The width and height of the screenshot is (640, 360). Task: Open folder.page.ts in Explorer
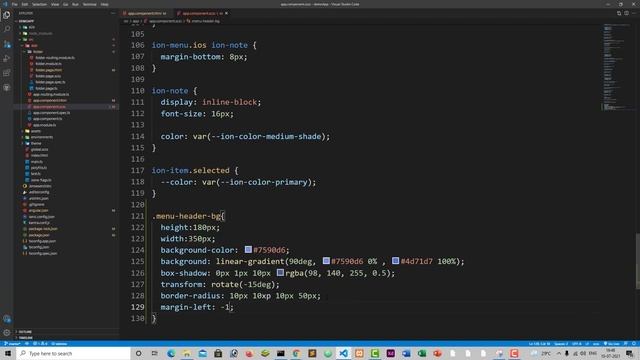(x=46, y=88)
